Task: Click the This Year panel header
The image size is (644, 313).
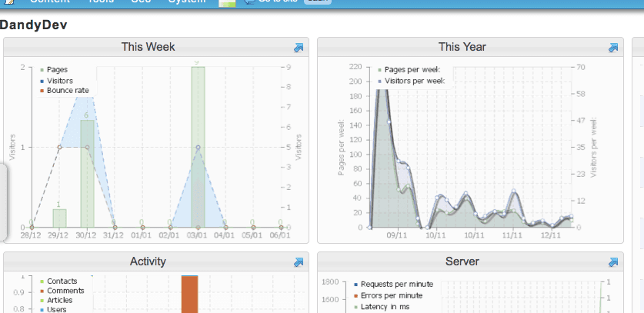Action: coord(462,47)
